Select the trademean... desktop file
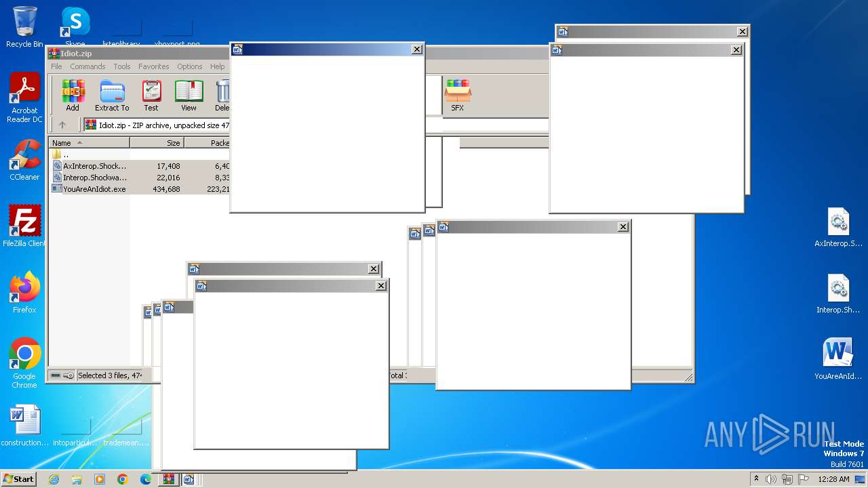The image size is (868, 488). (x=126, y=432)
